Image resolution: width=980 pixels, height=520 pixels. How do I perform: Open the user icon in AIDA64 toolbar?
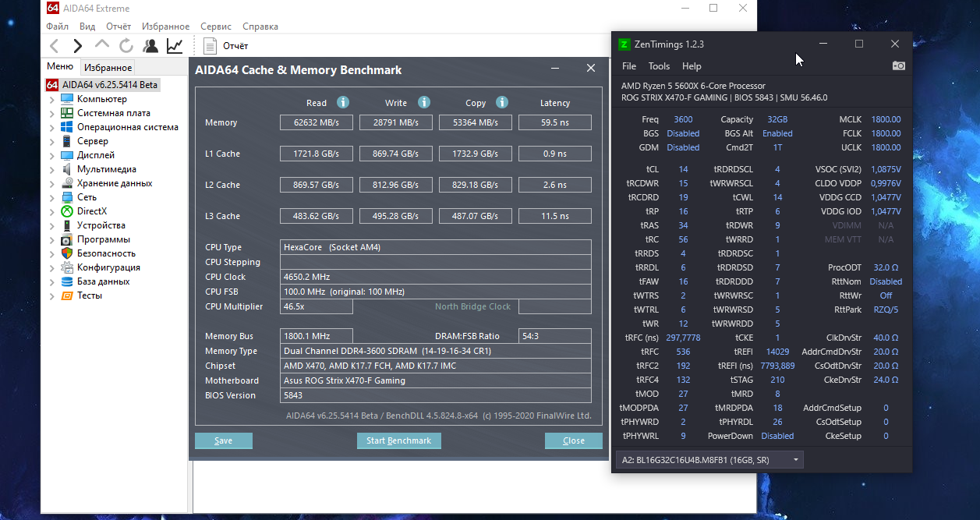tap(150, 46)
